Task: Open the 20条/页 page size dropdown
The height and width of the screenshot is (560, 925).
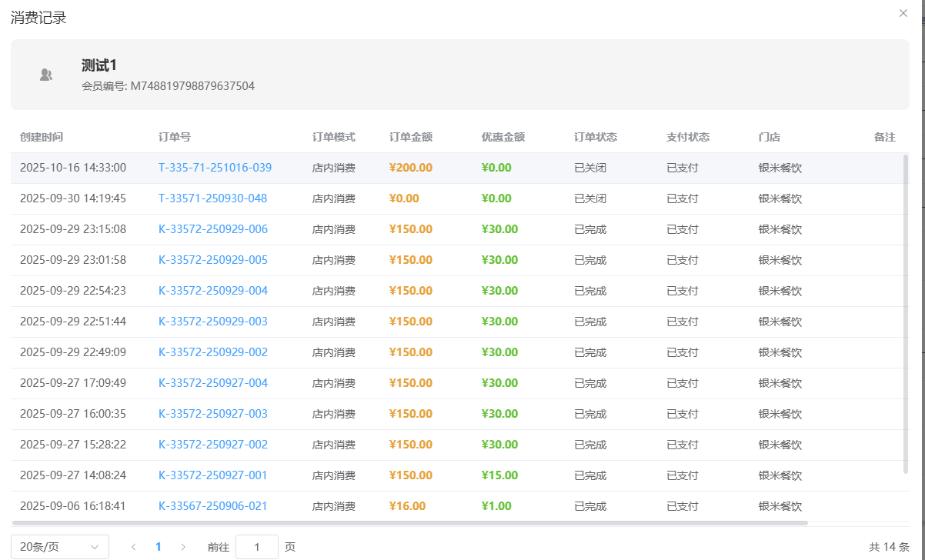Action: (60, 547)
